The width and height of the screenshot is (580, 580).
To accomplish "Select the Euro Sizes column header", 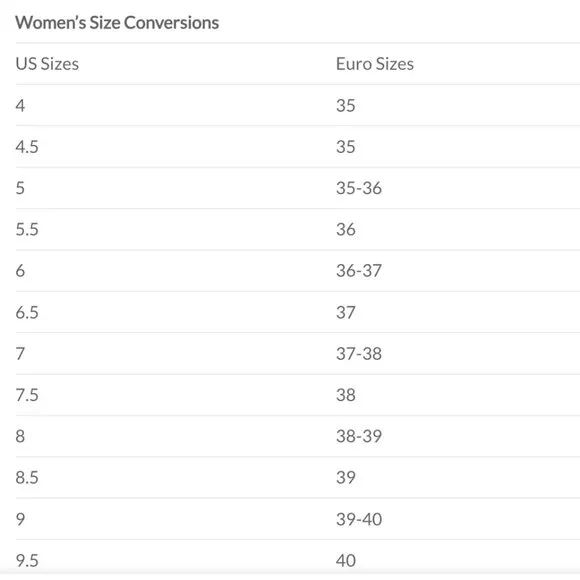I will tap(375, 64).
